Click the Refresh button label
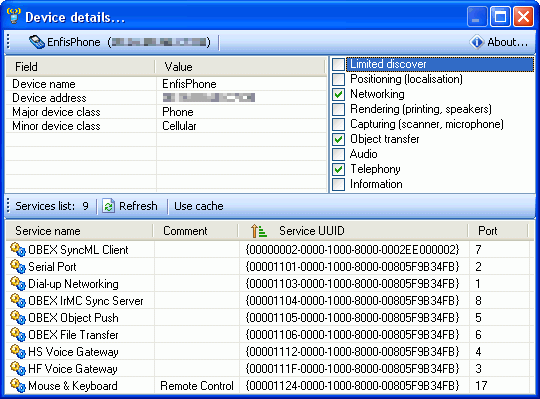540x399 pixels. point(138,206)
